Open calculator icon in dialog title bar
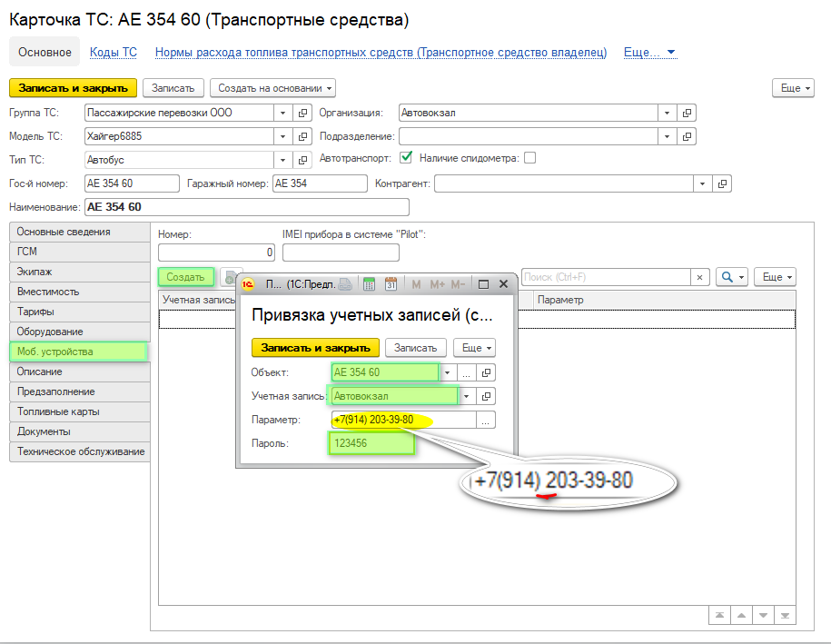 pyautogui.click(x=370, y=284)
